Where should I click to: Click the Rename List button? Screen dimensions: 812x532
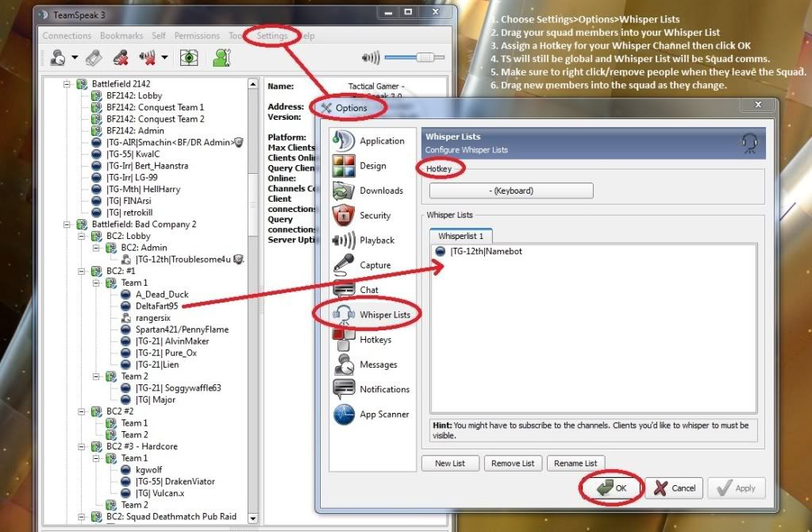pos(575,463)
